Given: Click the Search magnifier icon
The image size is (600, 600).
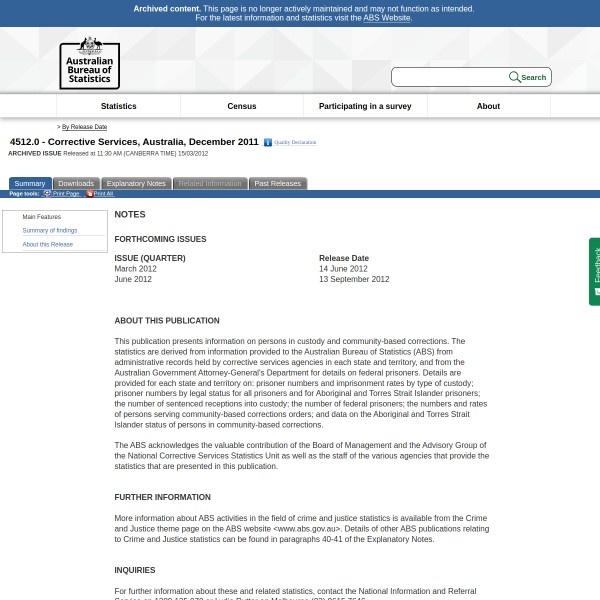Looking at the screenshot, I should 514,77.
